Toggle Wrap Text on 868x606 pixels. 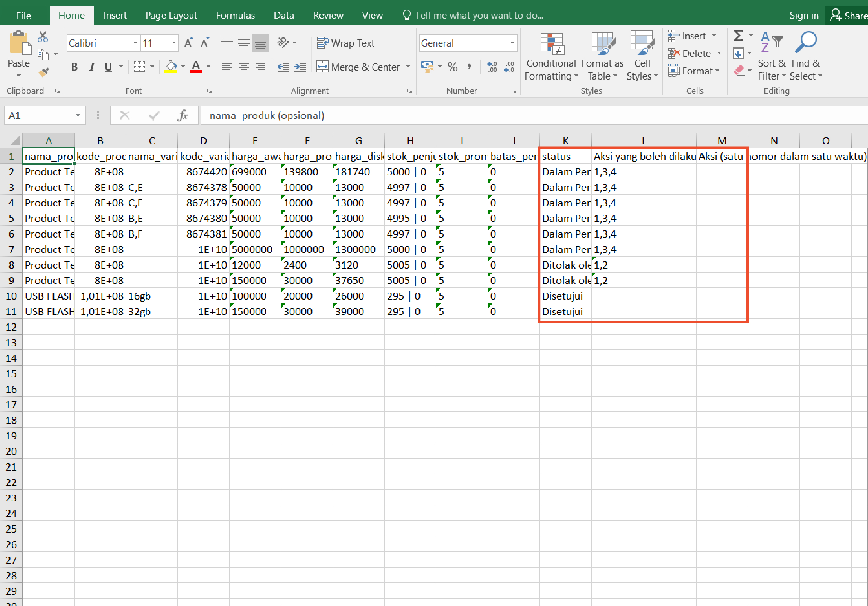[x=345, y=43]
